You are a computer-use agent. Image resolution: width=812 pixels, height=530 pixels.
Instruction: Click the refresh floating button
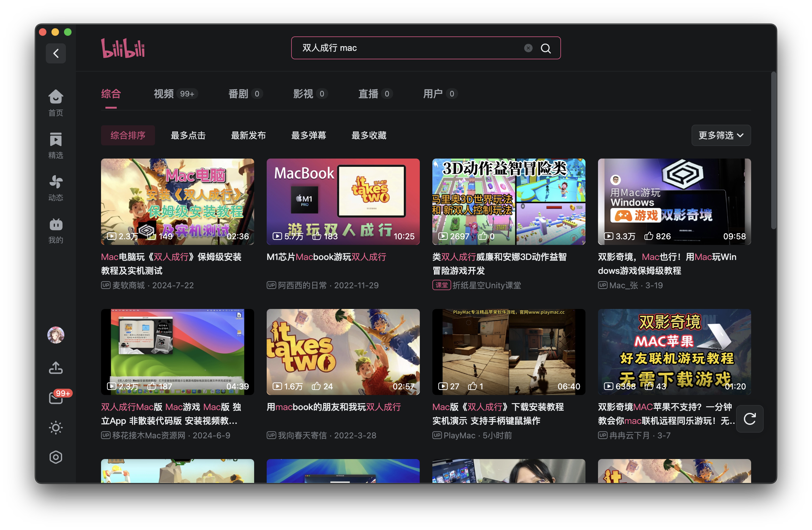749,419
